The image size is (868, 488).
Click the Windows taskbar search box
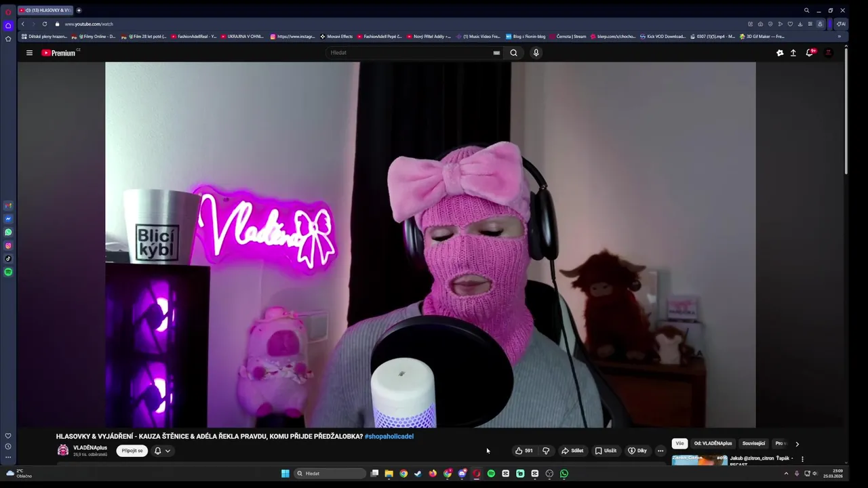[x=331, y=474]
